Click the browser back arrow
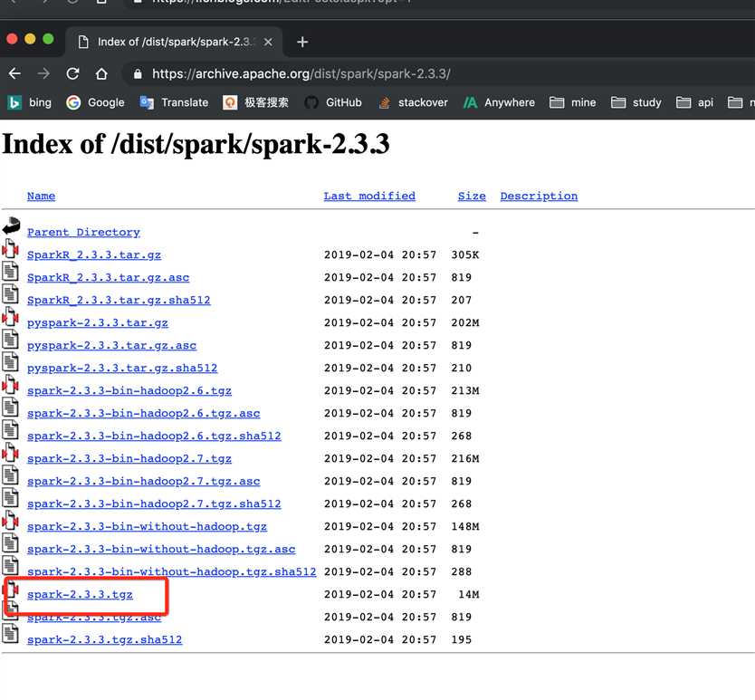Screen dimensions: 755x700 pyautogui.click(x=14, y=73)
